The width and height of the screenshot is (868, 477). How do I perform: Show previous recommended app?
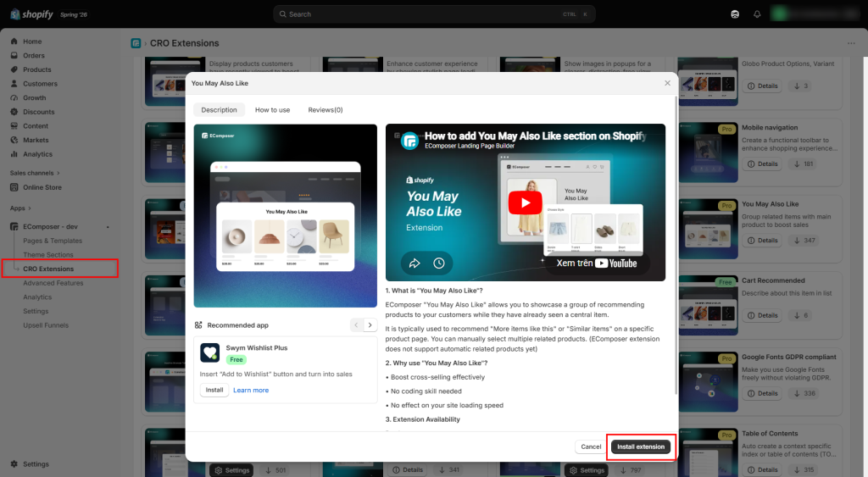click(357, 325)
